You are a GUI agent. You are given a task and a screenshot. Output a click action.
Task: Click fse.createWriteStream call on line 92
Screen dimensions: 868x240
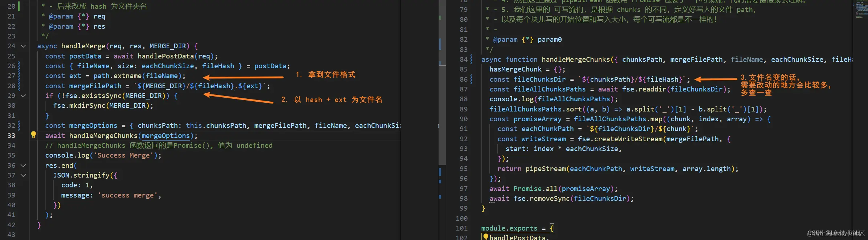coord(620,139)
